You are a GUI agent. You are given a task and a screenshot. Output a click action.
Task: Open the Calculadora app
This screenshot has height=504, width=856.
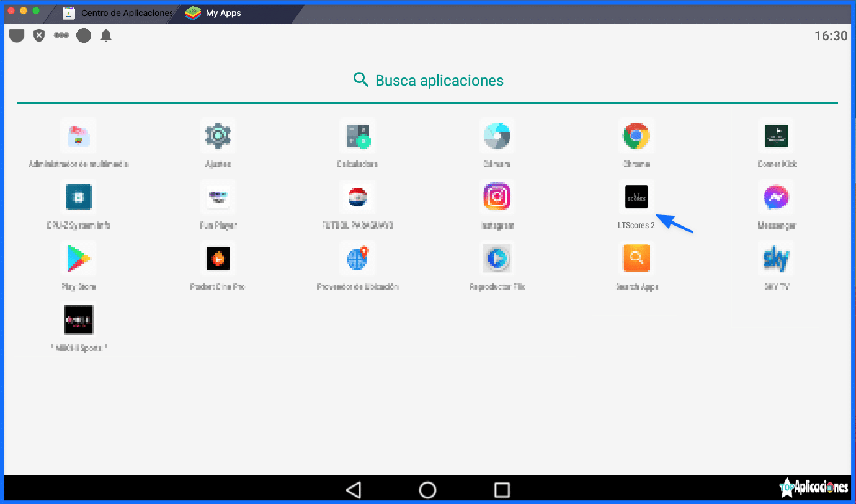coord(357,135)
